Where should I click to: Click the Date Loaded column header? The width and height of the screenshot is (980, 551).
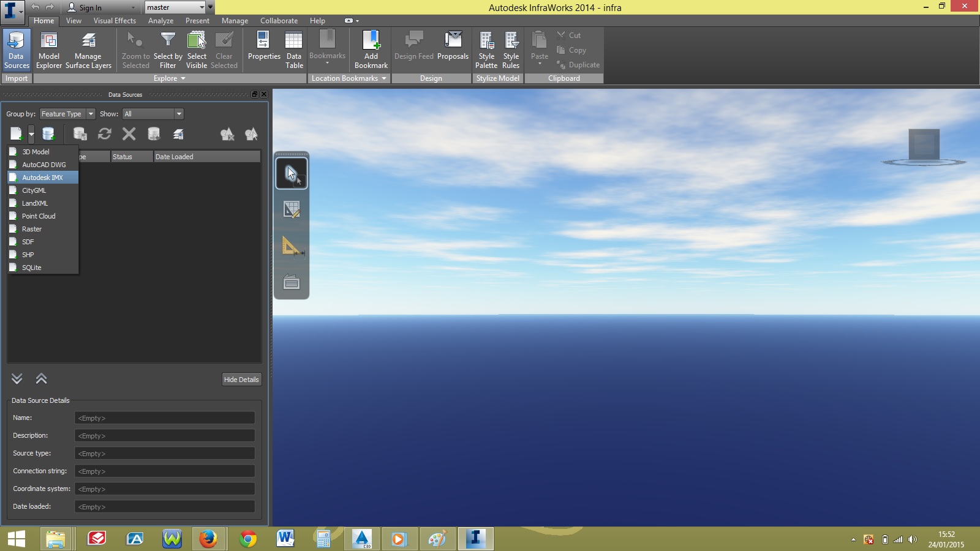click(206, 157)
